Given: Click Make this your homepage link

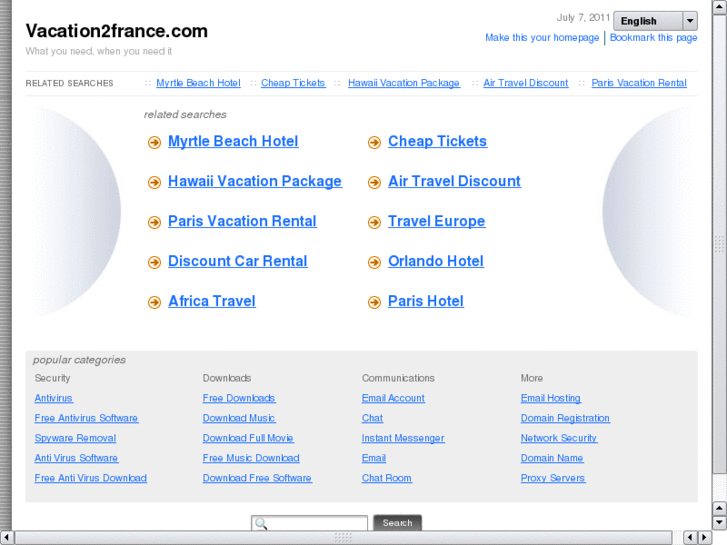Looking at the screenshot, I should 542,38.
